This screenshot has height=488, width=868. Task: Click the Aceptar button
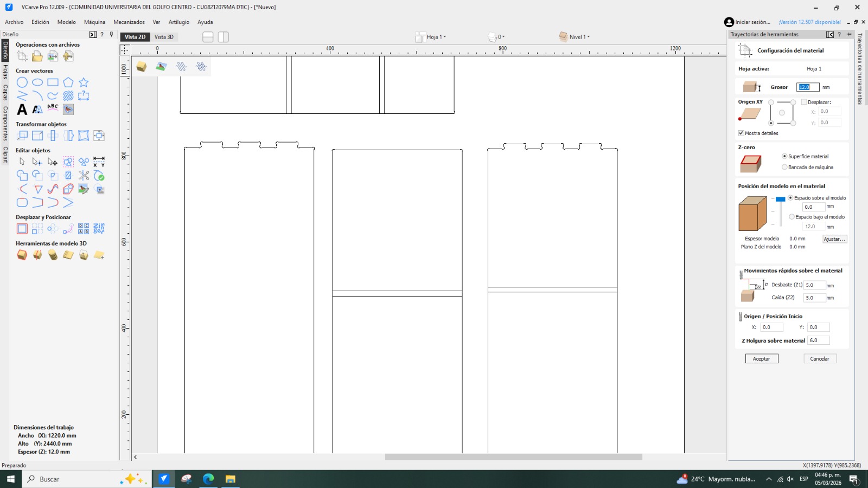pos(761,359)
